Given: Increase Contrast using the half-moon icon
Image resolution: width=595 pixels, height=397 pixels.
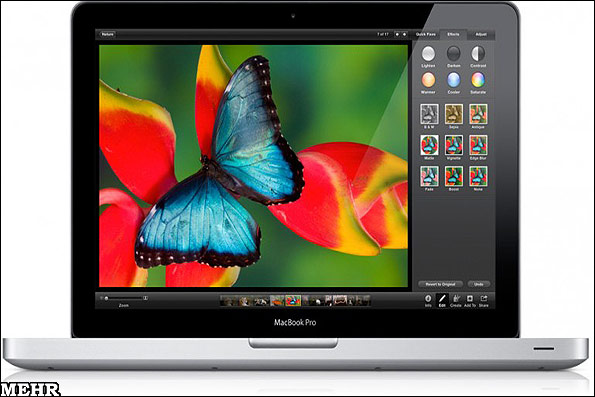Looking at the screenshot, I should coord(478,54).
